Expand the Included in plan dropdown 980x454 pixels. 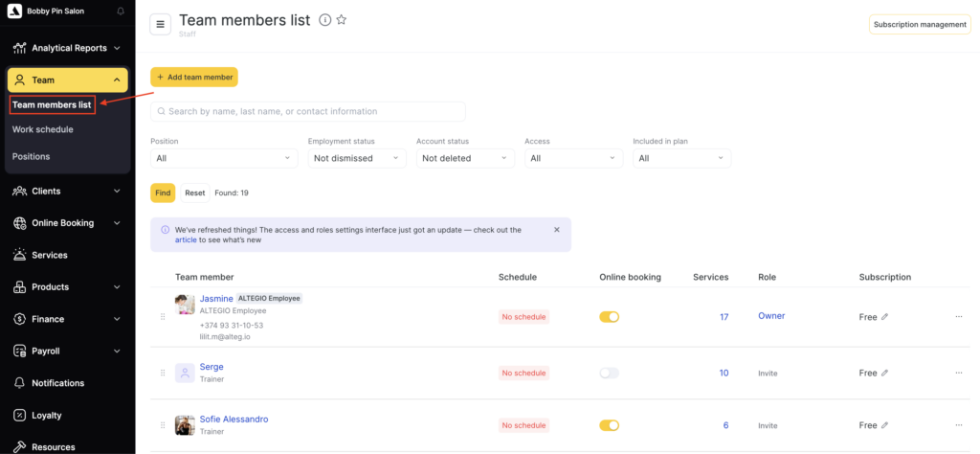[x=681, y=158]
